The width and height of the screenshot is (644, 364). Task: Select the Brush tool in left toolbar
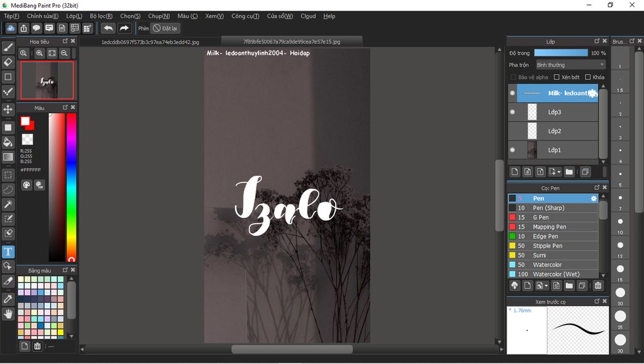tap(8, 47)
